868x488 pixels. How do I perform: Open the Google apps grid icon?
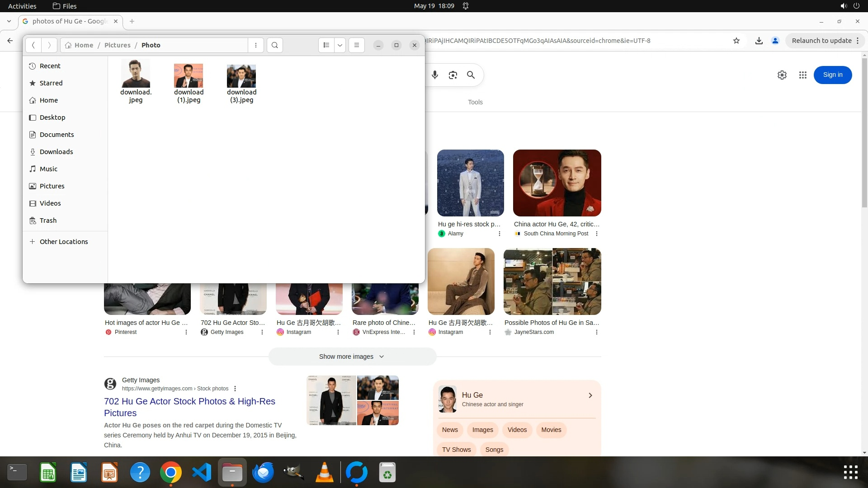(x=803, y=75)
